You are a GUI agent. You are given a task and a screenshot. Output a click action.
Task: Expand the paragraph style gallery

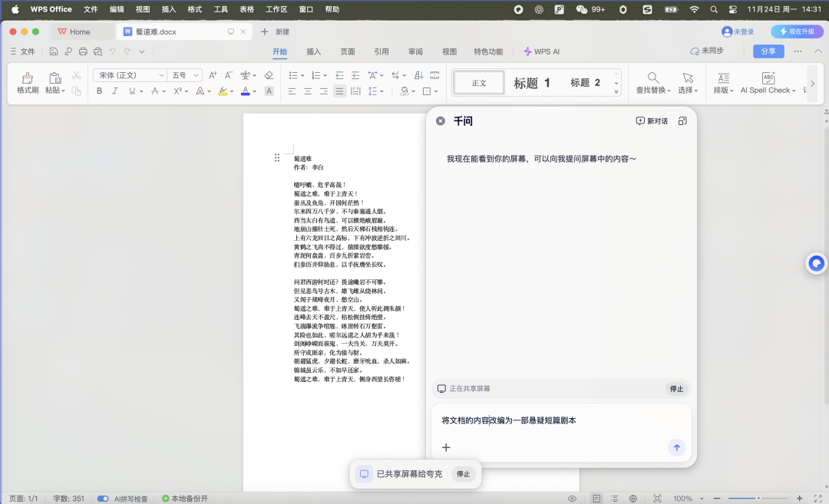(616, 90)
